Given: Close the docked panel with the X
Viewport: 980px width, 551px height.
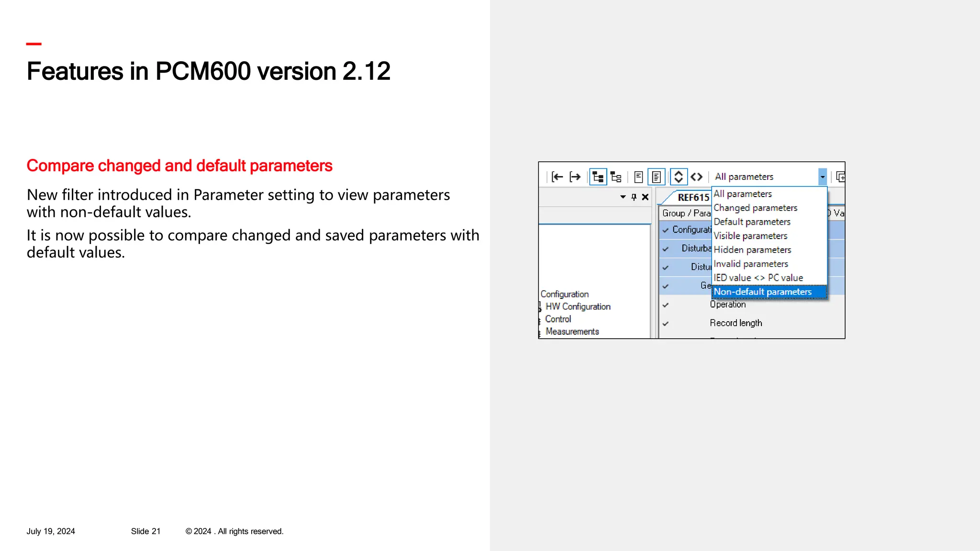Looking at the screenshot, I should (x=645, y=197).
